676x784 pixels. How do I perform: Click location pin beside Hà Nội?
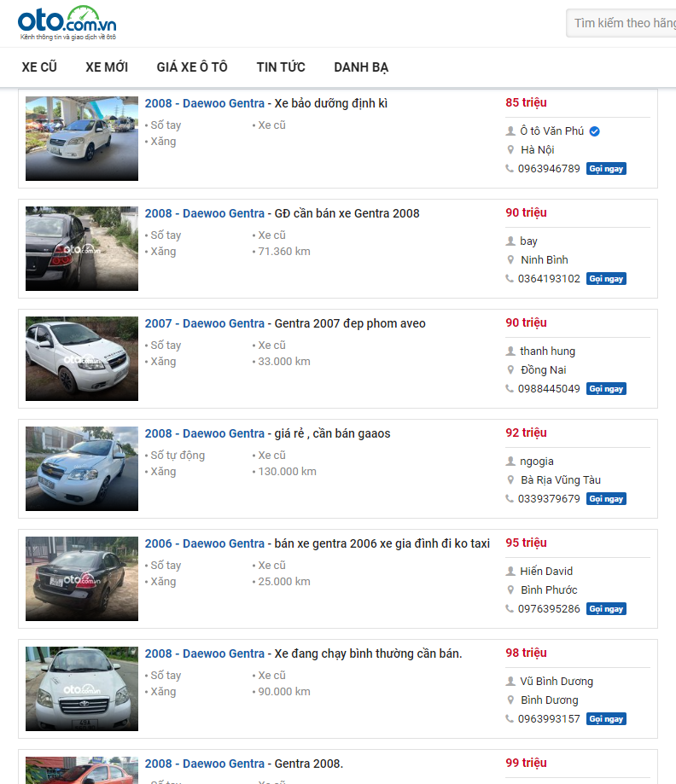coord(510,149)
